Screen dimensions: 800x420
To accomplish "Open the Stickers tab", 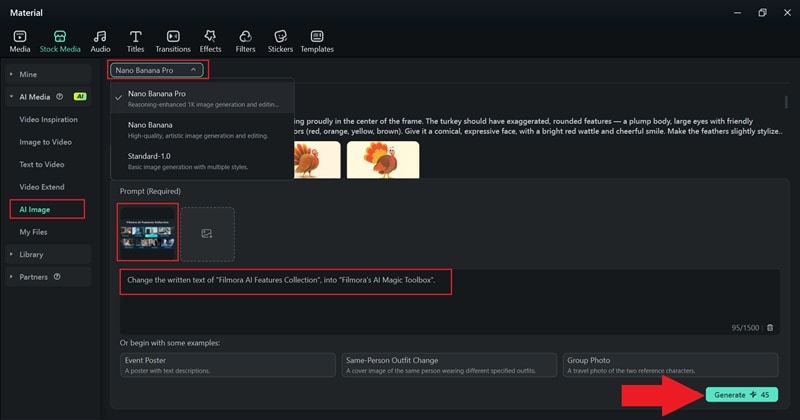I will click(x=281, y=41).
